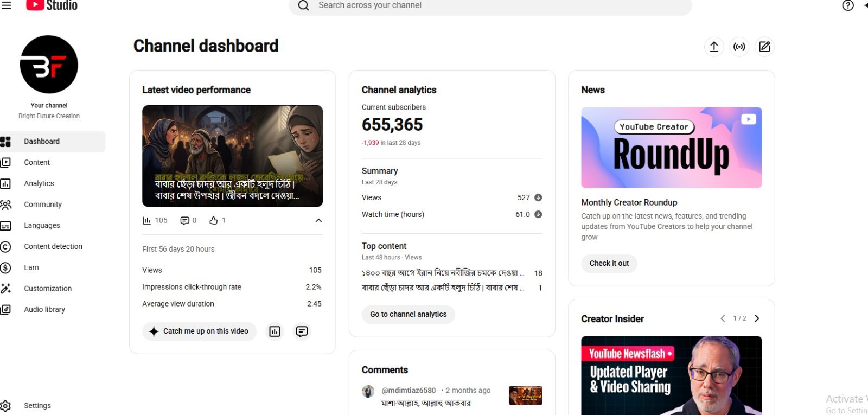Open Content in the sidebar
868x415 pixels.
[53, 162]
